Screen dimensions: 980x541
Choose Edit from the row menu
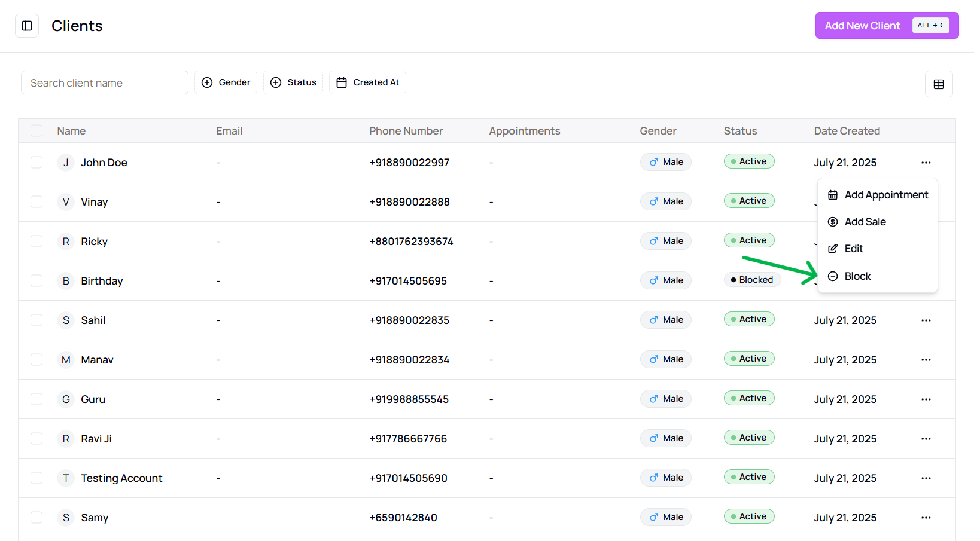coord(878,249)
